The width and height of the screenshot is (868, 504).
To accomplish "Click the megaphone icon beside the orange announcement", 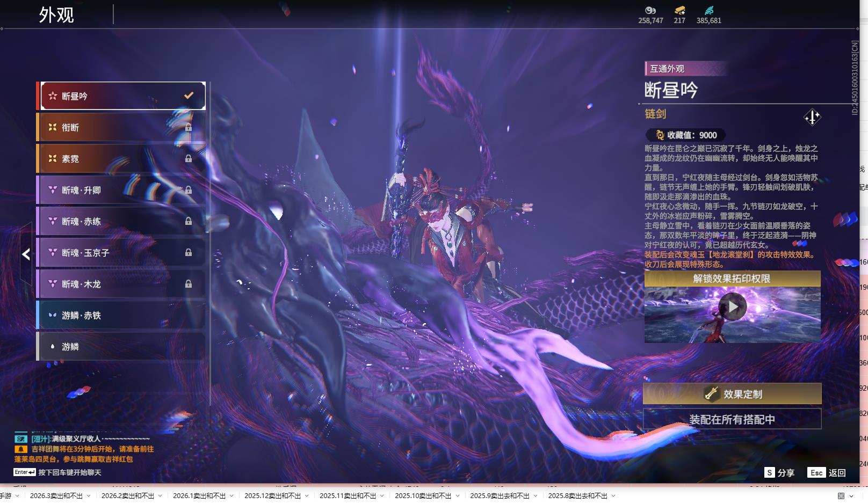I will (x=20, y=449).
